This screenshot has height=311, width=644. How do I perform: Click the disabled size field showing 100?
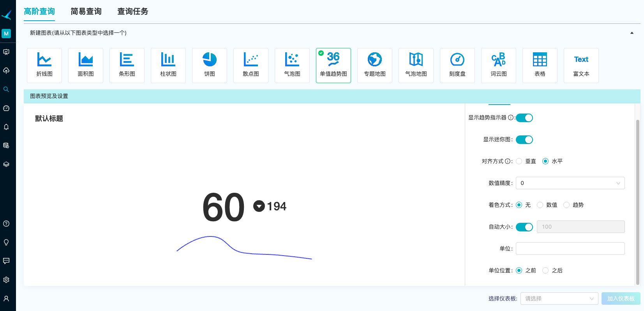tap(581, 227)
